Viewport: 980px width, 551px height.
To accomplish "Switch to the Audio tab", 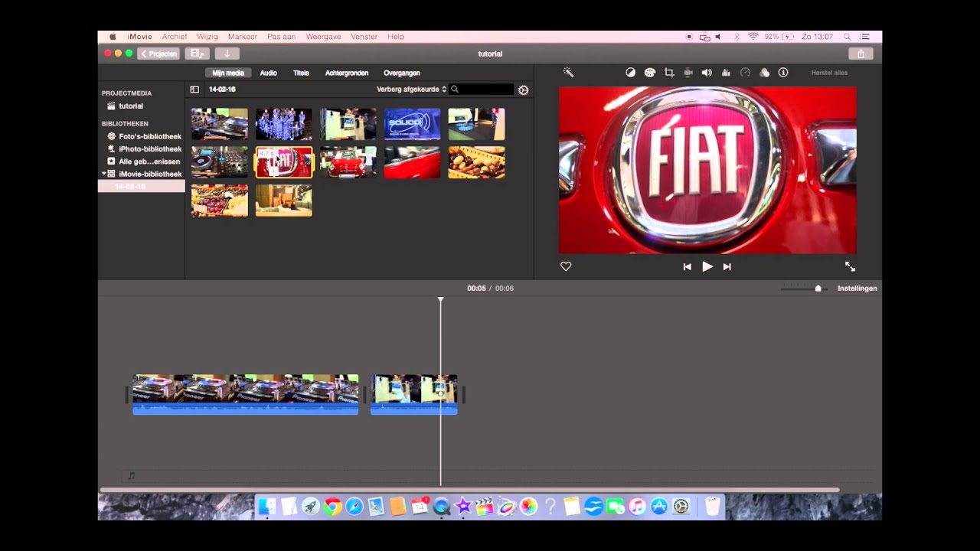I will tap(268, 73).
